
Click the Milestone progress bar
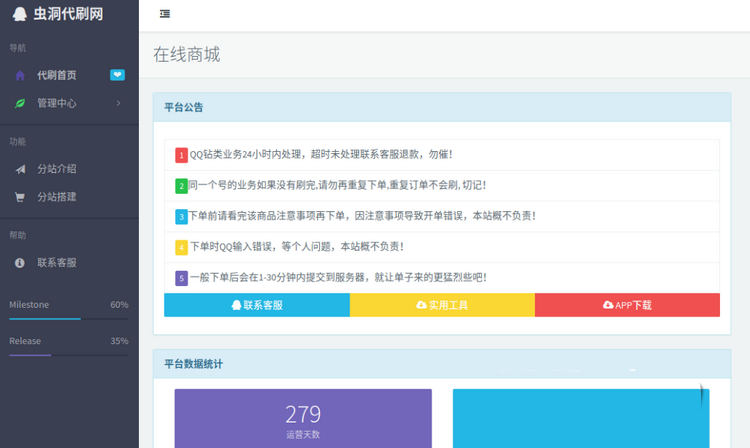68,318
